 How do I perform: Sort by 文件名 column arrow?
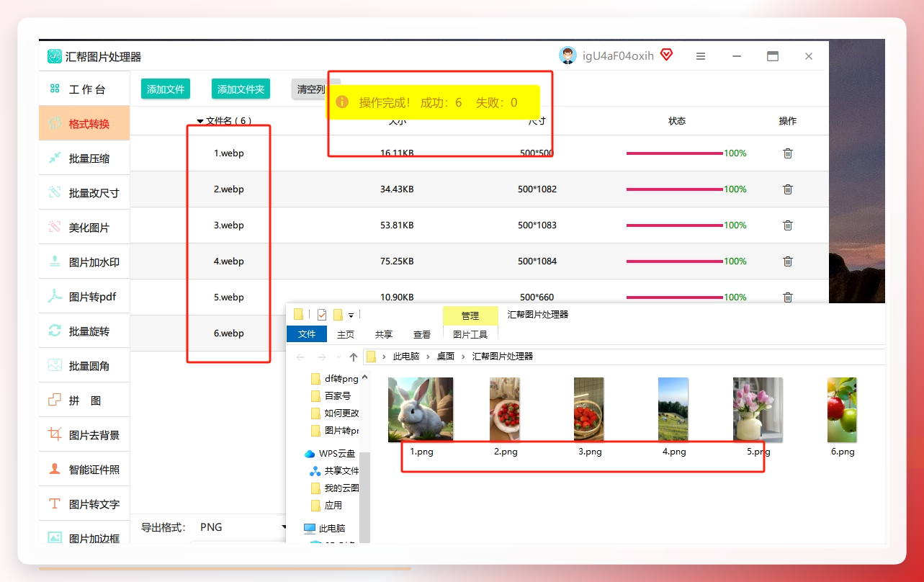(x=200, y=121)
